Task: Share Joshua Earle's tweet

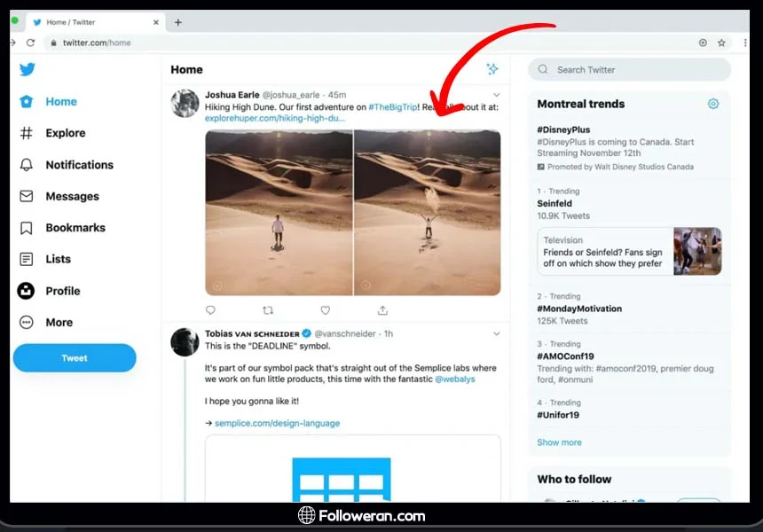Action: point(382,310)
